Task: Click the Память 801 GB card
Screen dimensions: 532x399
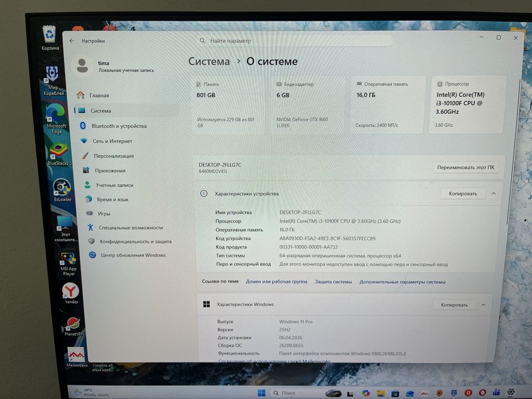Action: coord(228,105)
